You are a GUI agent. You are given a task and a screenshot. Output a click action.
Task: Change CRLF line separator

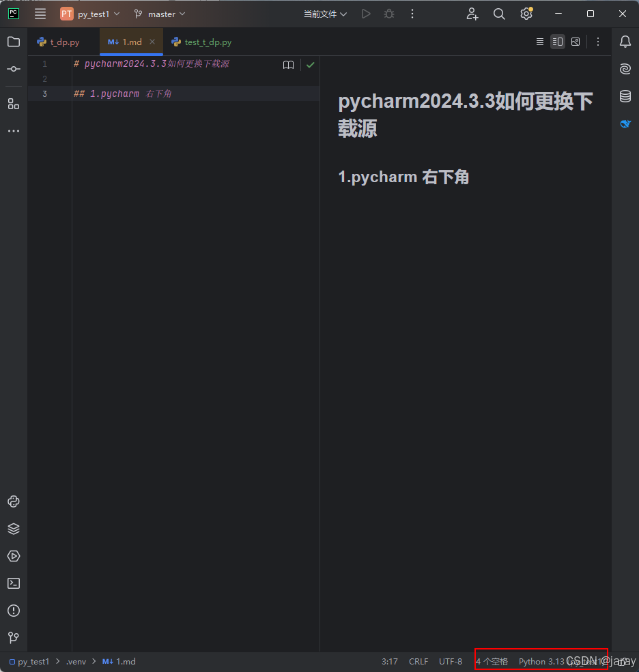pos(418,661)
